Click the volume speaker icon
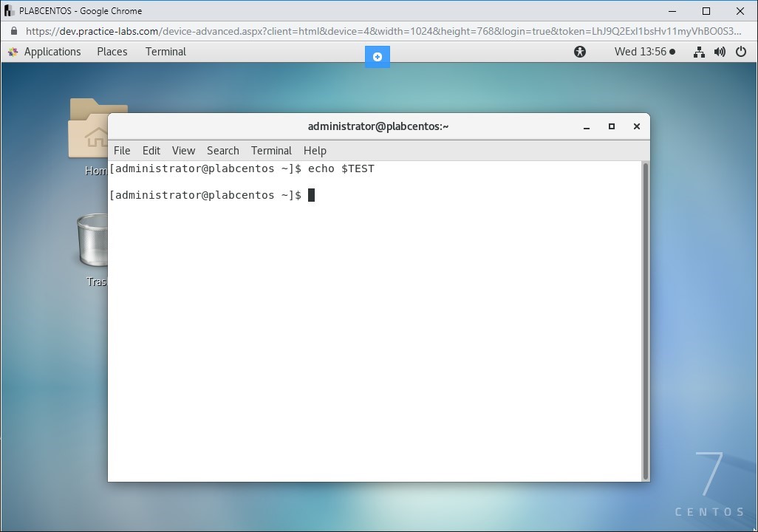This screenshot has width=758, height=532. 720,52
